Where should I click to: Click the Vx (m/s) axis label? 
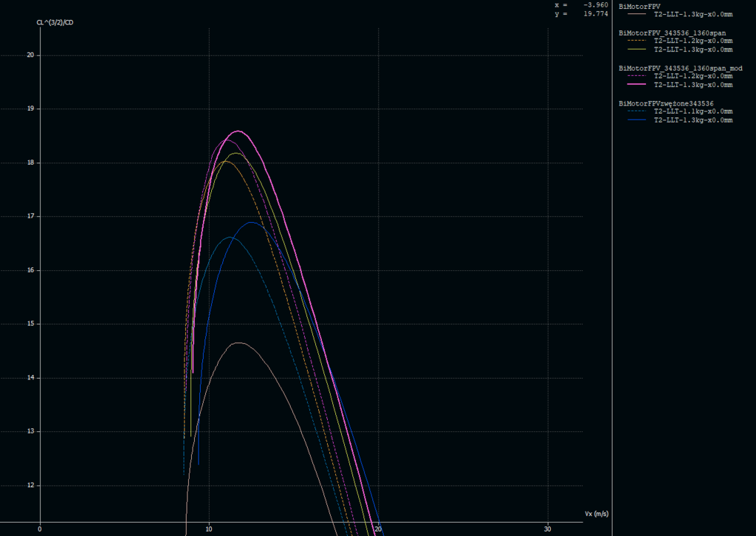pyautogui.click(x=596, y=513)
